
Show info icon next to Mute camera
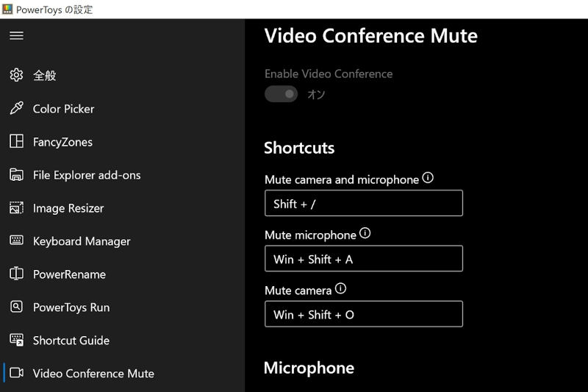point(340,288)
